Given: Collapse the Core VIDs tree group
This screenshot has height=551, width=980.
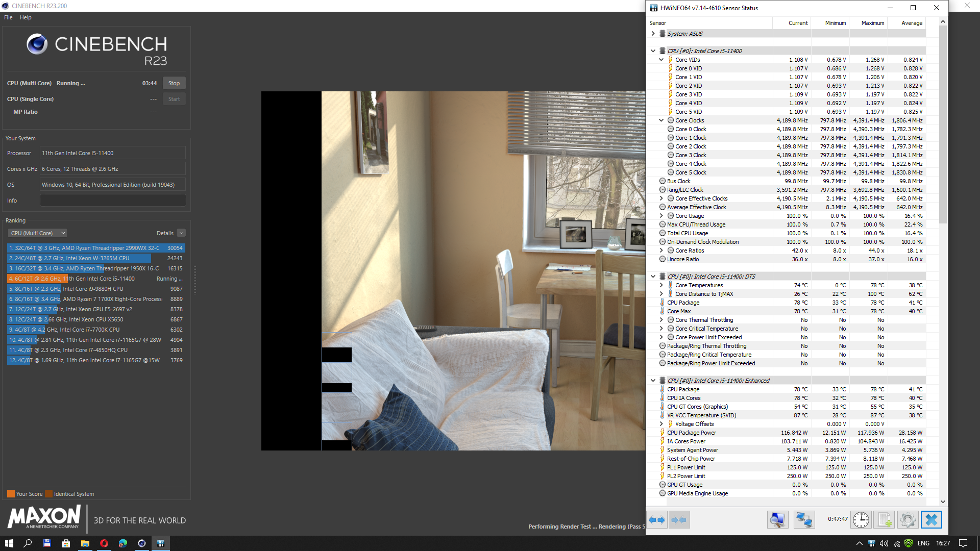Looking at the screenshot, I should coord(661,60).
